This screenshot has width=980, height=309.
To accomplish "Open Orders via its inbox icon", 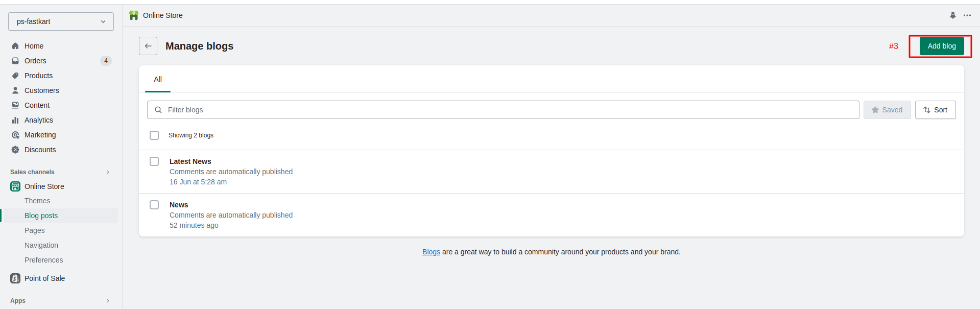I will click(x=15, y=61).
